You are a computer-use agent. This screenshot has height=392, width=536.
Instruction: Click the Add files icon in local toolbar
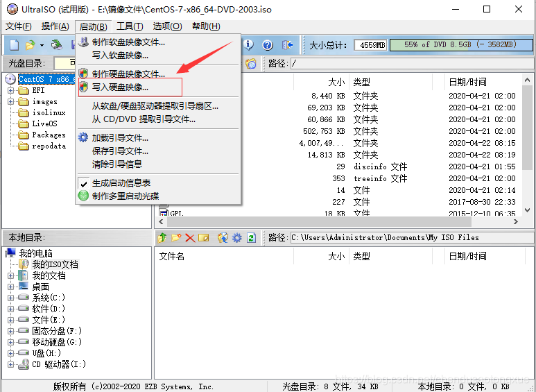[x=223, y=237]
